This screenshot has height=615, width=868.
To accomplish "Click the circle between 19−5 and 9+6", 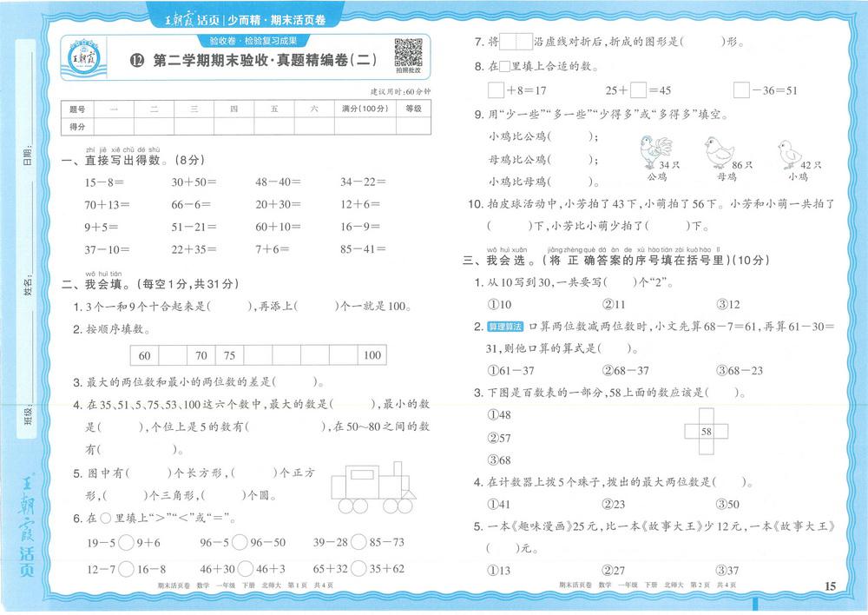I will click(126, 542).
